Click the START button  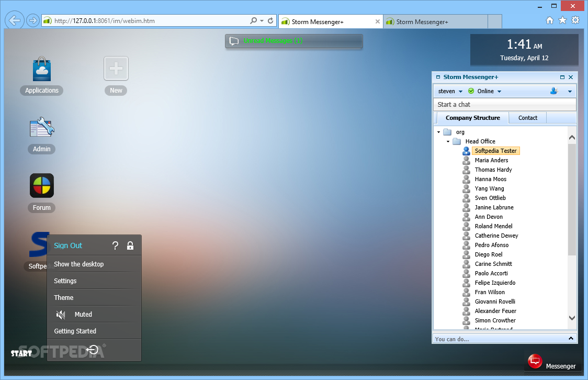21,353
